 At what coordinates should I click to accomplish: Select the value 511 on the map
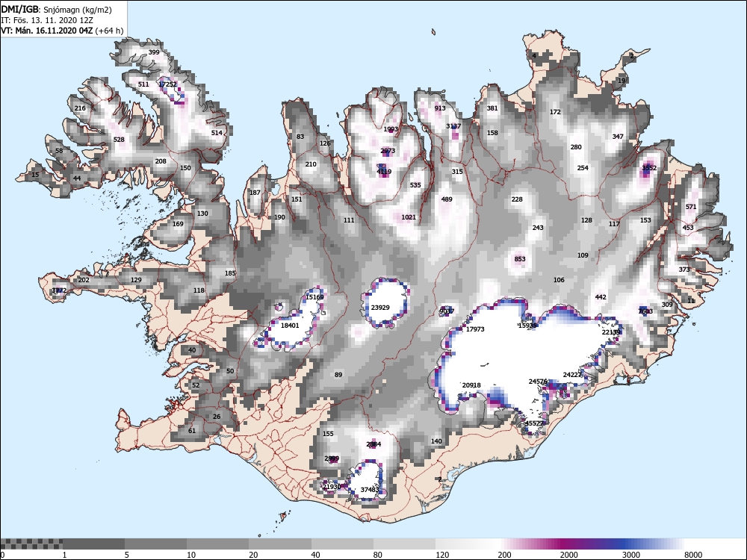(143, 84)
